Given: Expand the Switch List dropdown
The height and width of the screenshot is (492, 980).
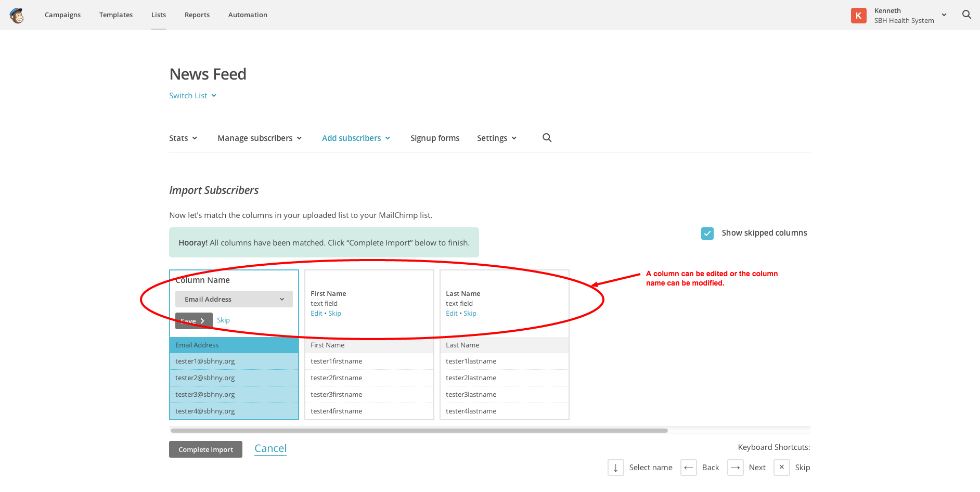Looking at the screenshot, I should point(192,96).
